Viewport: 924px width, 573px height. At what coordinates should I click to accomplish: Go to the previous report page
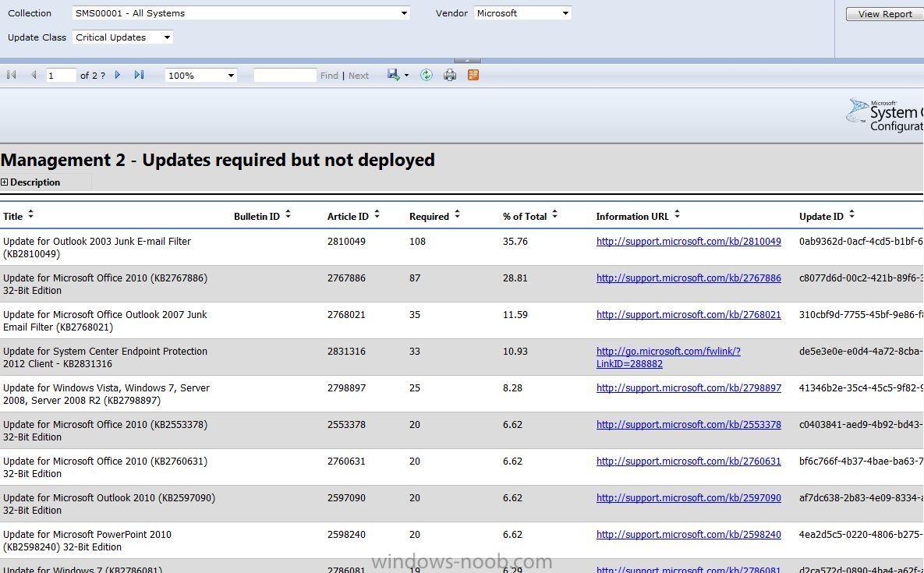pyautogui.click(x=34, y=75)
